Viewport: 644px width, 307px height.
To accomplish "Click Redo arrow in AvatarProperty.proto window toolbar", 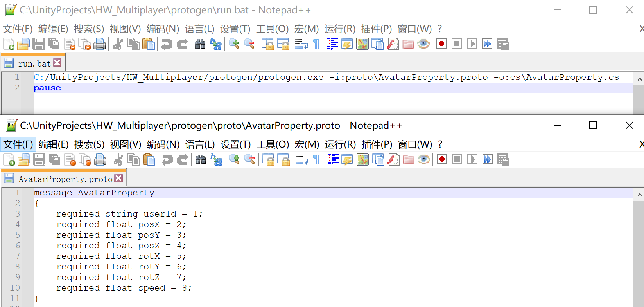I will pyautogui.click(x=183, y=159).
